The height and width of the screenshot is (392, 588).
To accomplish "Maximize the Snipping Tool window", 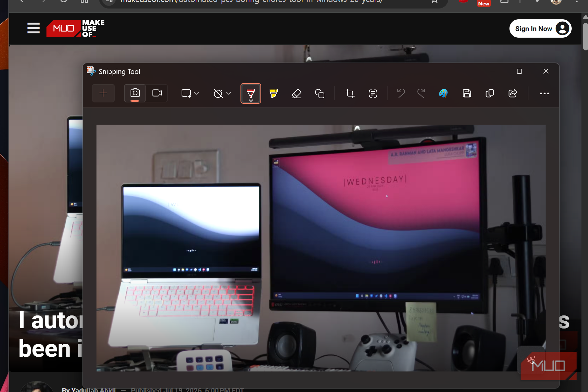I will click(519, 71).
